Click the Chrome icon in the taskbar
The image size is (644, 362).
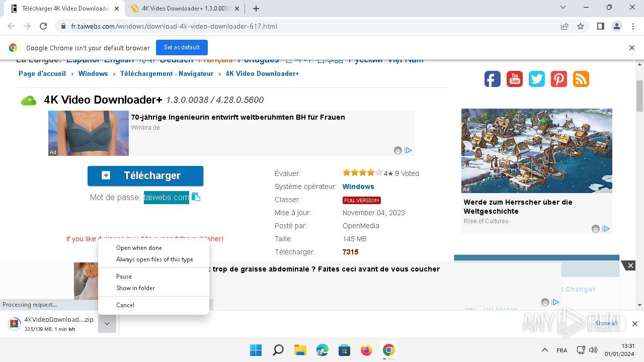tap(389, 350)
